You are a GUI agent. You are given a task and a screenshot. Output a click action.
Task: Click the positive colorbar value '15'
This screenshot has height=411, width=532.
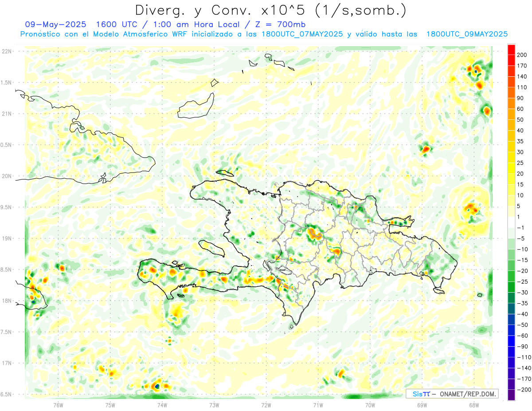[520, 184]
